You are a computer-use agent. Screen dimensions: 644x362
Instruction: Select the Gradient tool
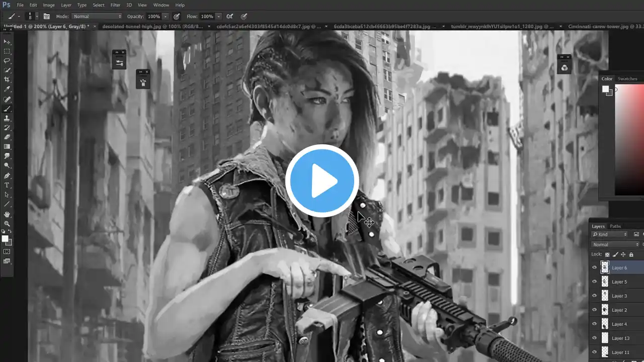pyautogui.click(x=7, y=147)
